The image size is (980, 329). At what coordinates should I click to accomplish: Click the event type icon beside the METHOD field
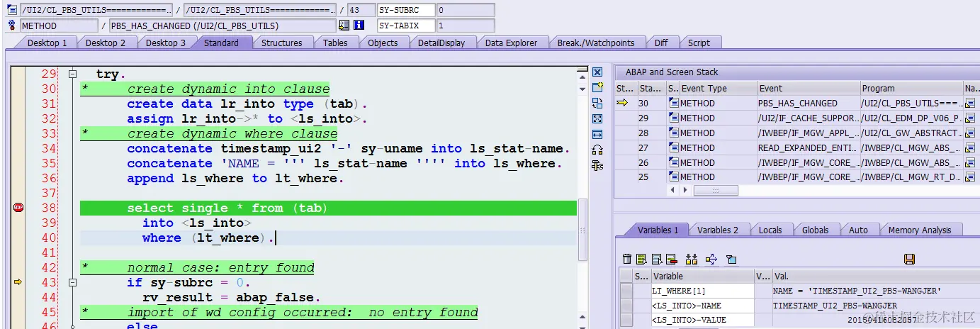click(11, 26)
